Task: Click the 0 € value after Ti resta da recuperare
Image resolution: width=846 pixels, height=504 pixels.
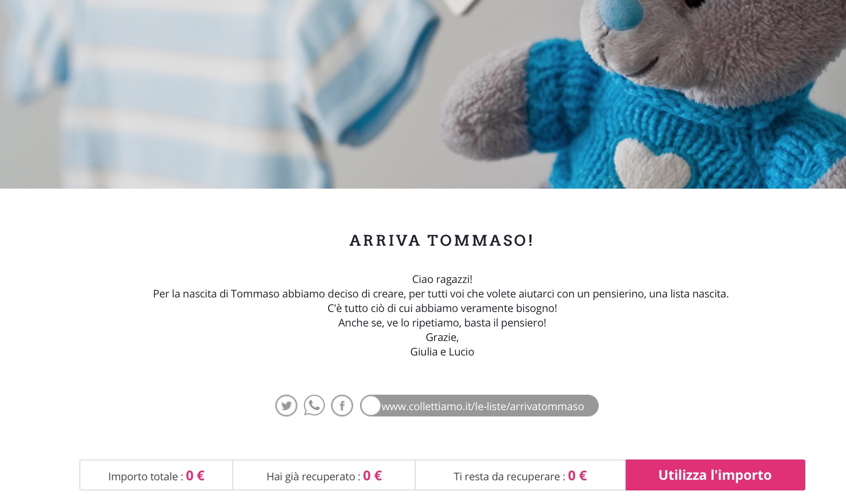Action: (577, 475)
